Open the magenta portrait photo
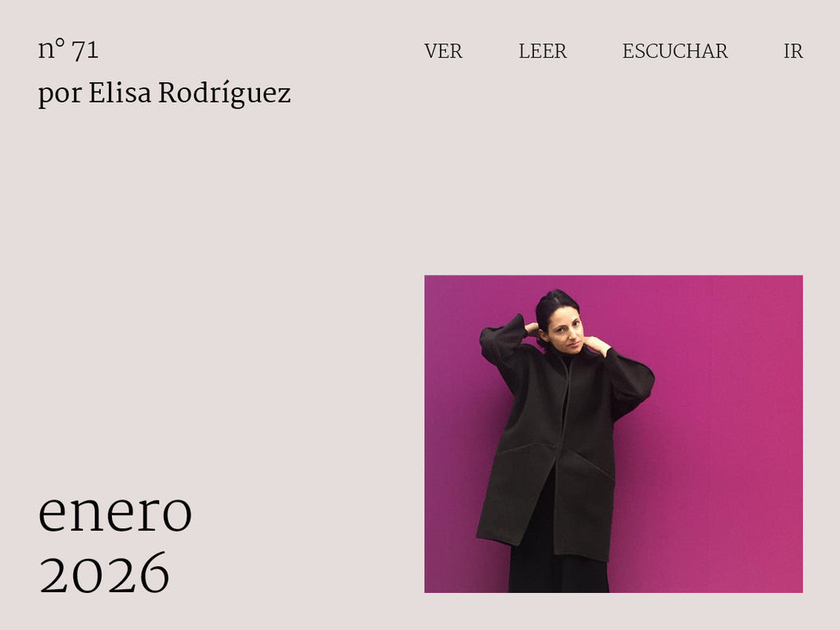The width and height of the screenshot is (840, 630). pos(613,434)
